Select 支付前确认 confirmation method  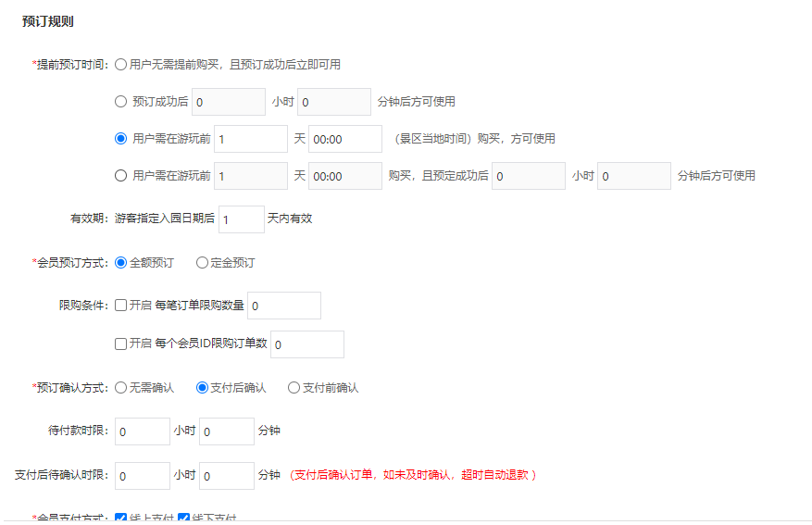[294, 388]
